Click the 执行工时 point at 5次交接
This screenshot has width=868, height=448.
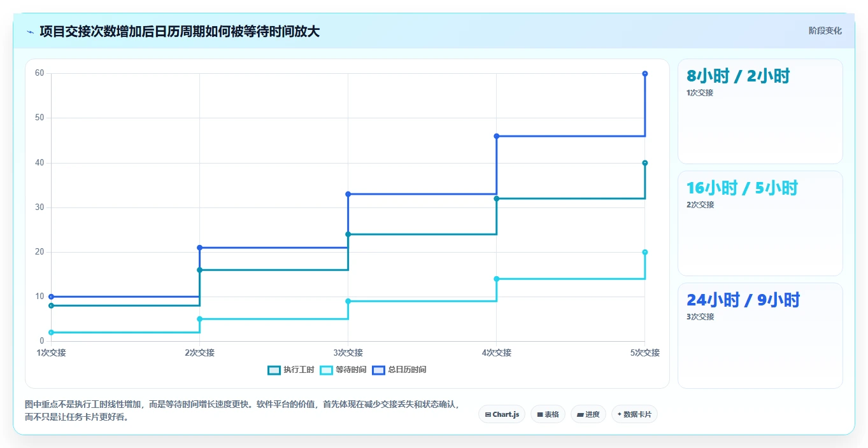(645, 163)
